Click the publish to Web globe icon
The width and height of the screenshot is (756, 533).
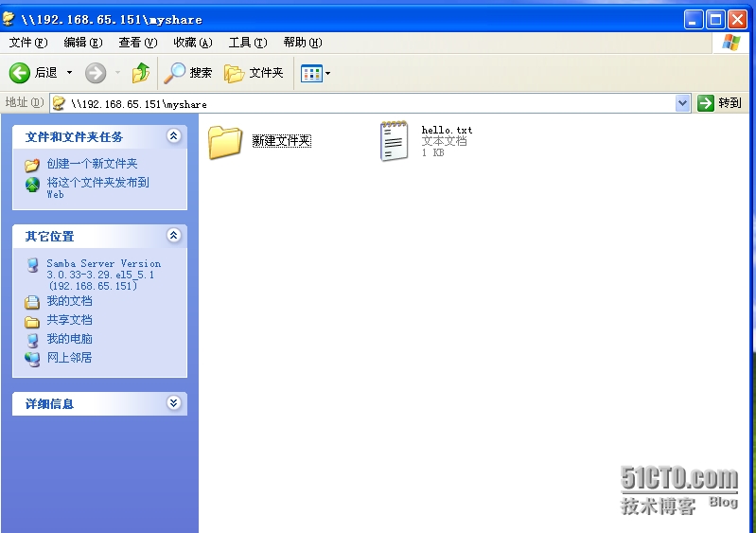click(32, 185)
